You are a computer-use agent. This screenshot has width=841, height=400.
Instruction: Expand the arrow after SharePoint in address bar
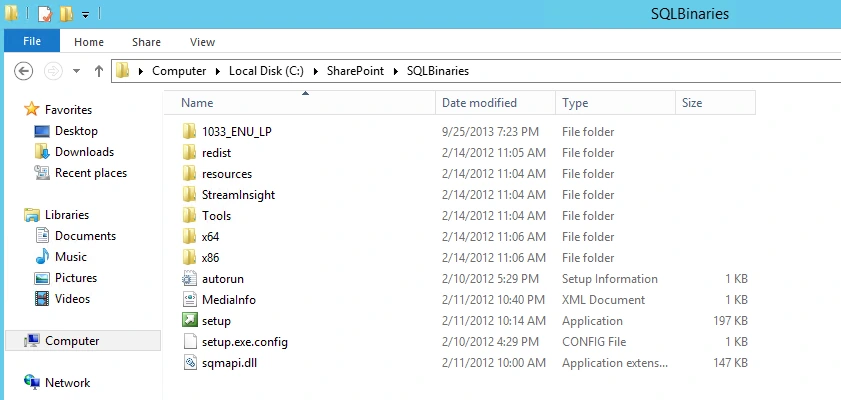pos(396,71)
